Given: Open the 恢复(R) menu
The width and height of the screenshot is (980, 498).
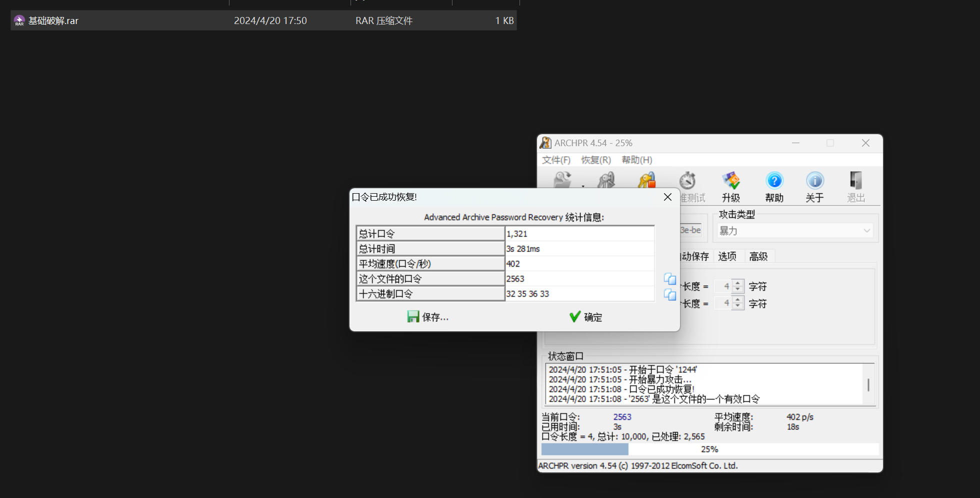Looking at the screenshot, I should tap(596, 160).
